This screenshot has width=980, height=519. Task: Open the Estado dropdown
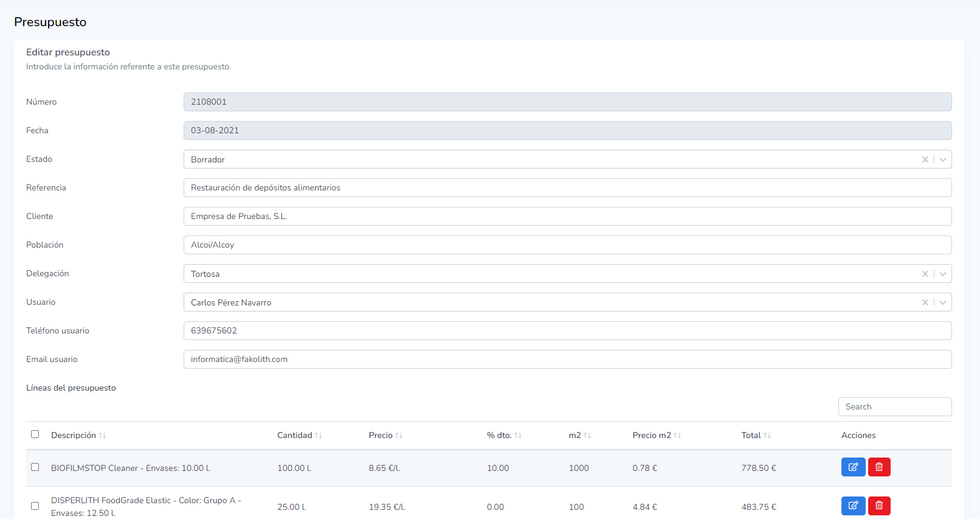click(x=943, y=159)
